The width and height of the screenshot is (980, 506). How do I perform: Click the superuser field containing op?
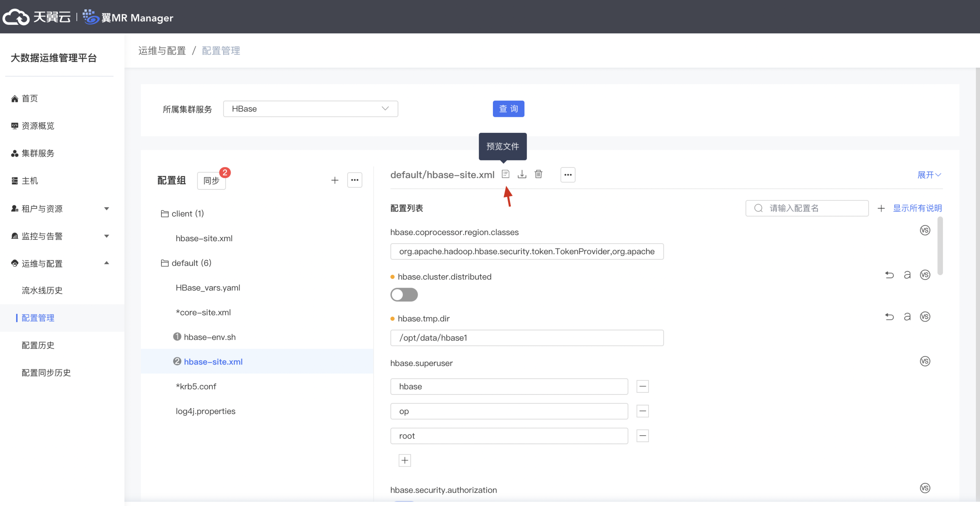[x=509, y=411]
